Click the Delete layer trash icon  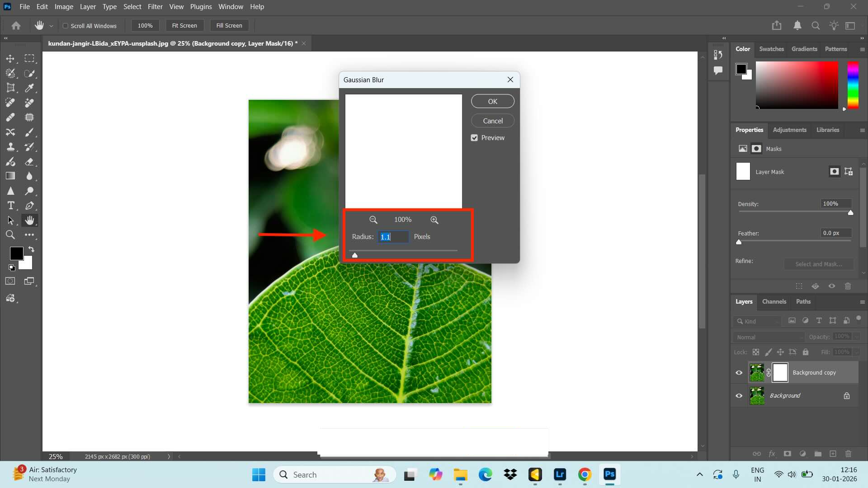[848, 454]
